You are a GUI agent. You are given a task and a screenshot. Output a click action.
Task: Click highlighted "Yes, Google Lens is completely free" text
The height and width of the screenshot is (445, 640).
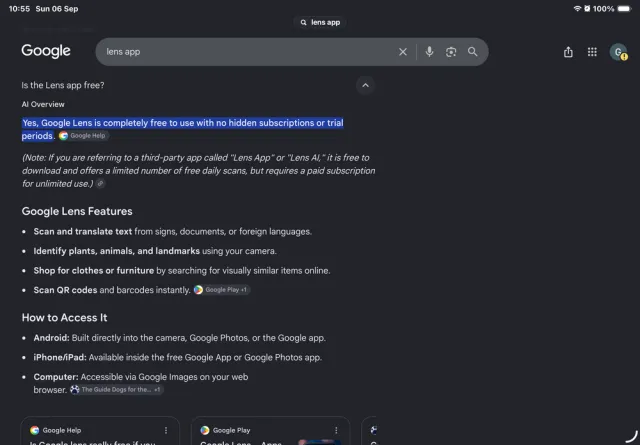click(x=182, y=129)
